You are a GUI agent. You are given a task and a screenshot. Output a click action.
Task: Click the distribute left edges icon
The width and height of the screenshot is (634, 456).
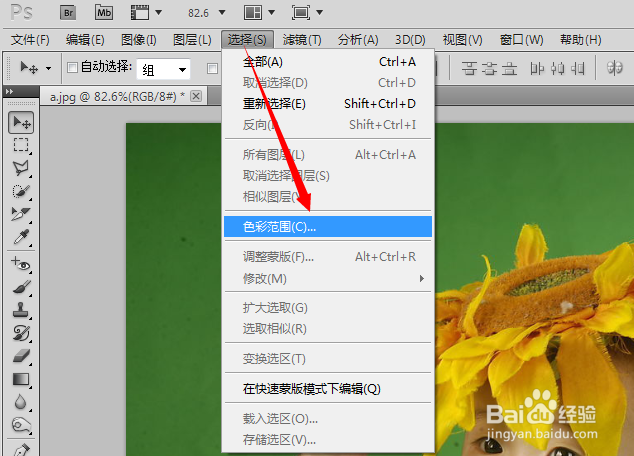tap(537, 68)
